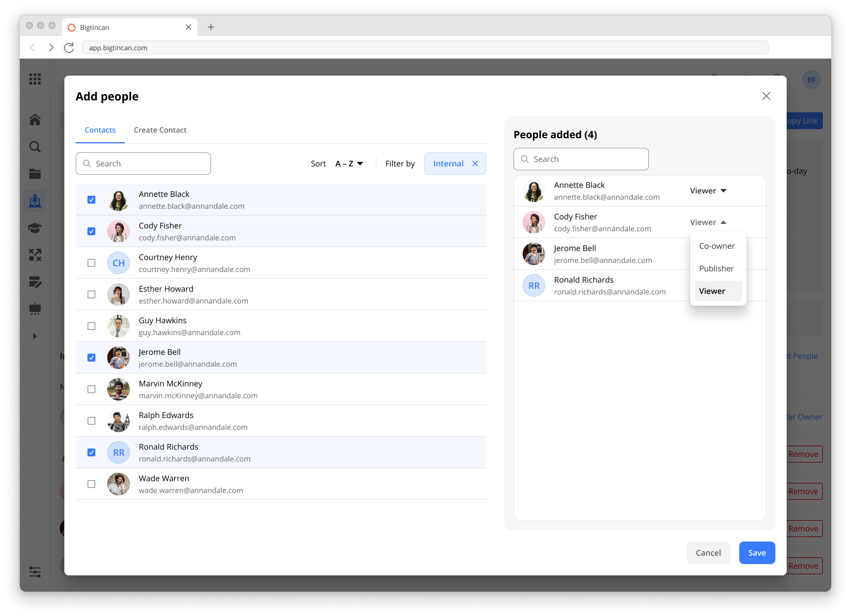The height and width of the screenshot is (616, 851).
Task: Select Guy Hawkins contact name
Action: point(163,320)
